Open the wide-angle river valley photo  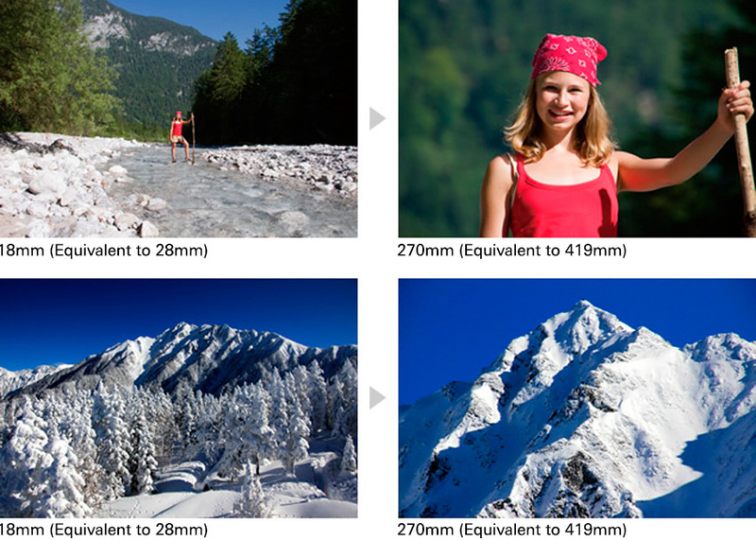tap(179, 118)
